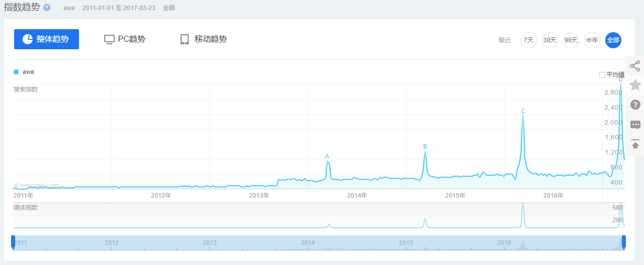Viewport: 644px width, 265px height.
Task: Enable the 平均值 checkbox
Action: (x=602, y=75)
